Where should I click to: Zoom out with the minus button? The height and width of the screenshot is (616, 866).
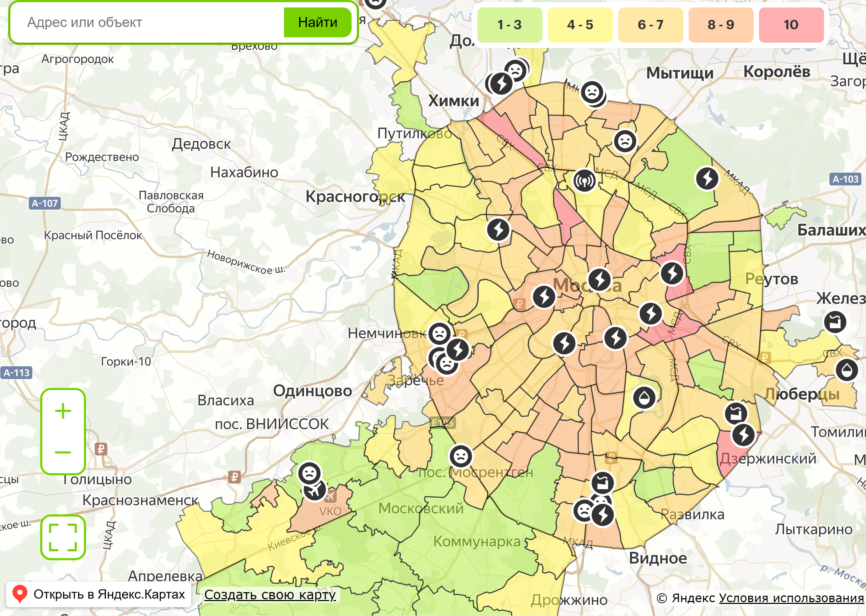(x=63, y=452)
